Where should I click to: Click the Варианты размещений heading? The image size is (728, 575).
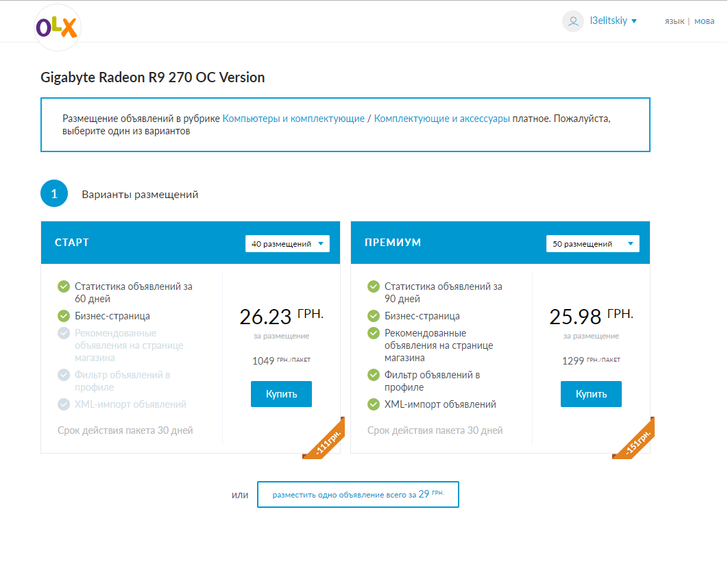coord(140,195)
